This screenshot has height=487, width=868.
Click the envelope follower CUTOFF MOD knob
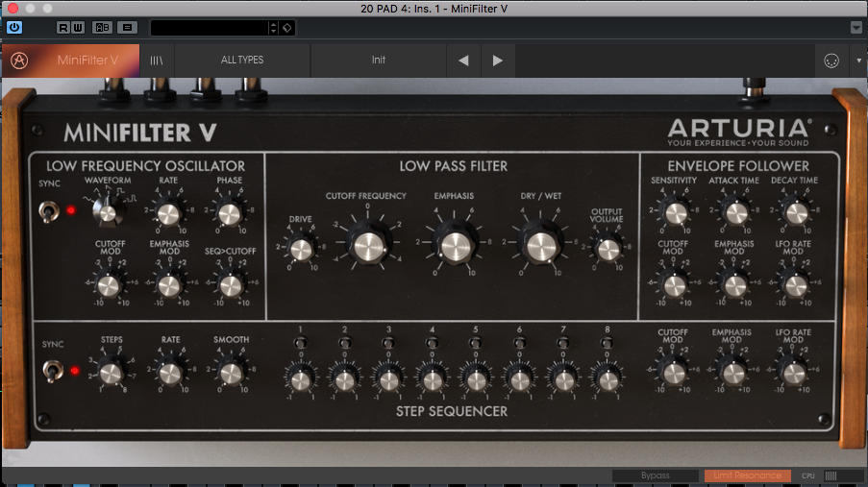pos(674,285)
